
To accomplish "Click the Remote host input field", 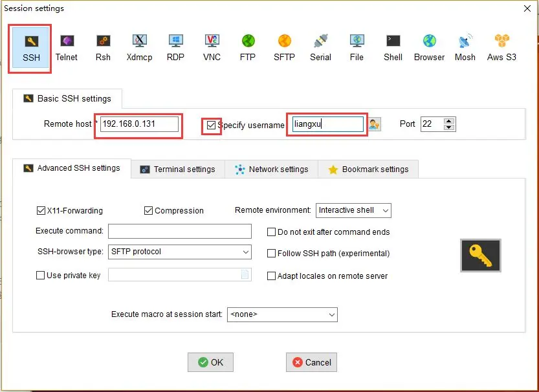I will [139, 124].
